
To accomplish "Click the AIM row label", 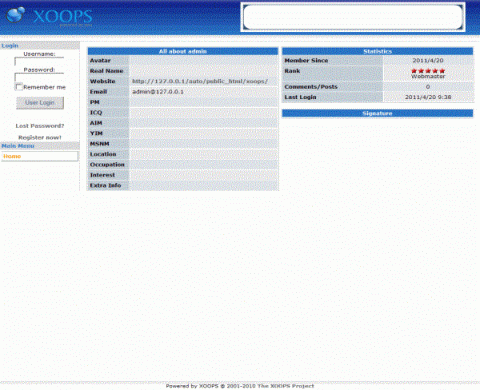I will [96, 123].
